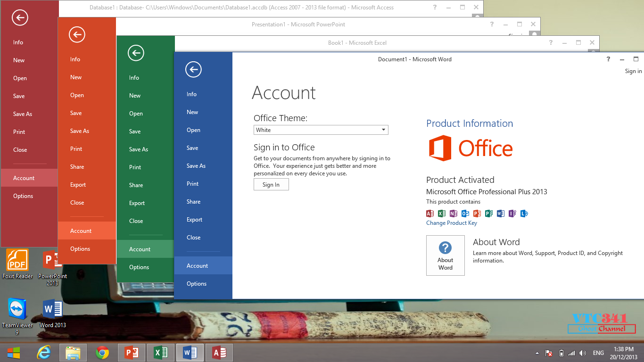The width and height of the screenshot is (644, 362).
Task: Click the volume speaker icon in tray
Action: (583, 353)
